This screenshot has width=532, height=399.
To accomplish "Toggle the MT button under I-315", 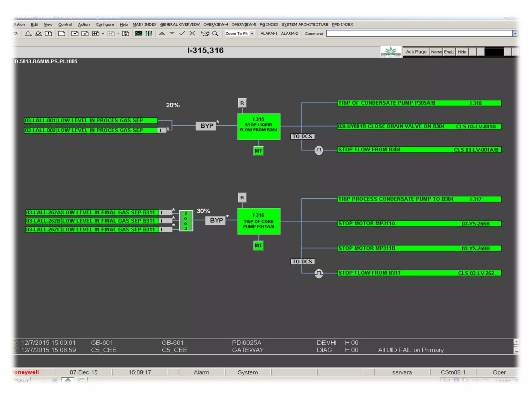I will [258, 151].
